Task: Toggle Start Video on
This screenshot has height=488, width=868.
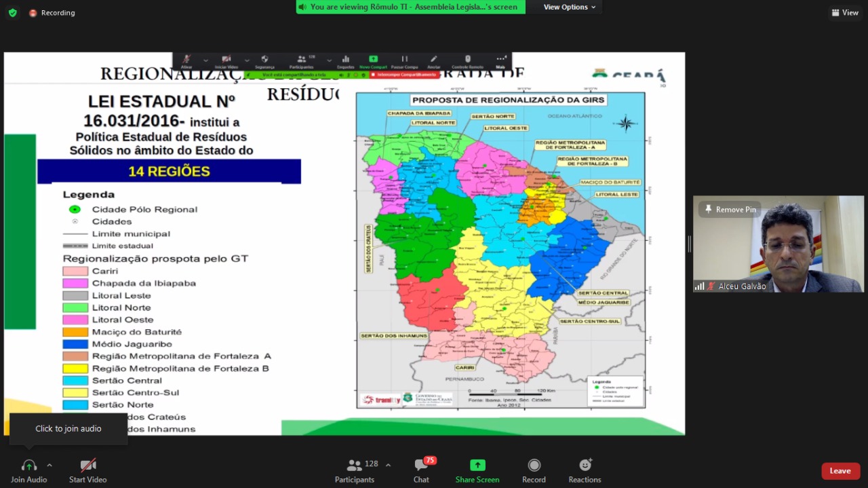Action: pyautogui.click(x=87, y=470)
